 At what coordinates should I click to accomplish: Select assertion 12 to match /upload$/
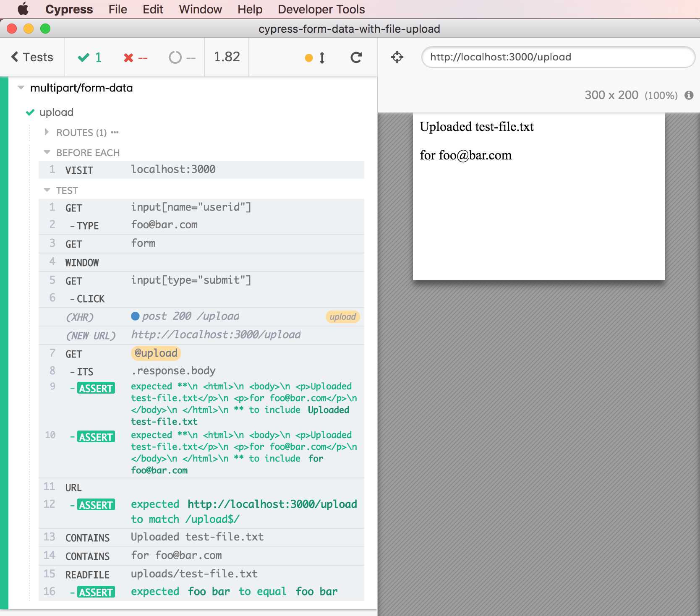(201, 512)
